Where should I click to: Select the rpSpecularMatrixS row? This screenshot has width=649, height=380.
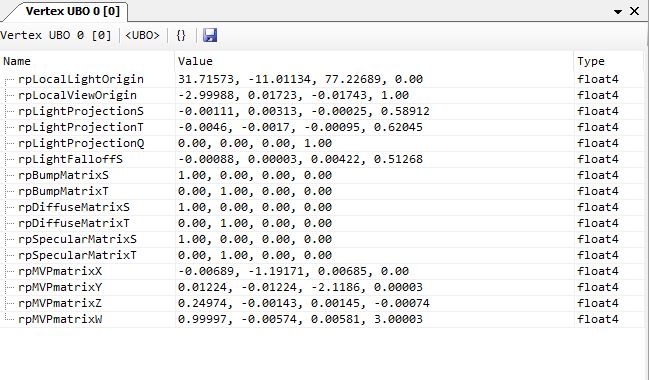(x=322, y=239)
